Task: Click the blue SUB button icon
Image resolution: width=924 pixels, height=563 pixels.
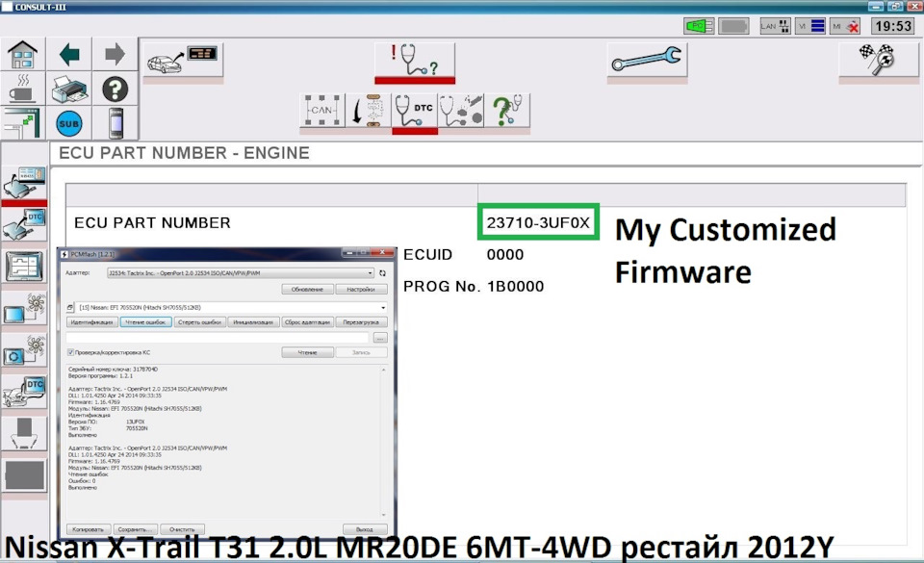Action: (x=69, y=124)
